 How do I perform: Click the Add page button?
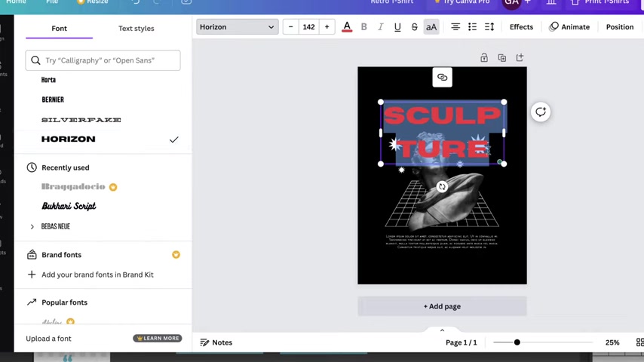pos(442,306)
